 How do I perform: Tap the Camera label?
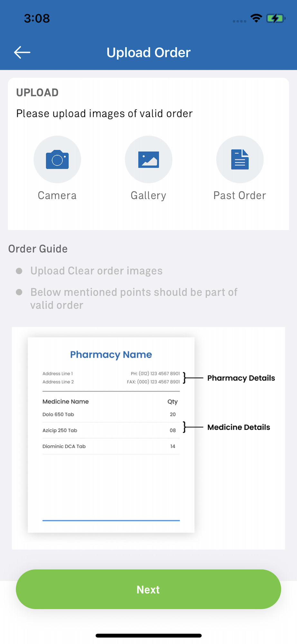57,195
